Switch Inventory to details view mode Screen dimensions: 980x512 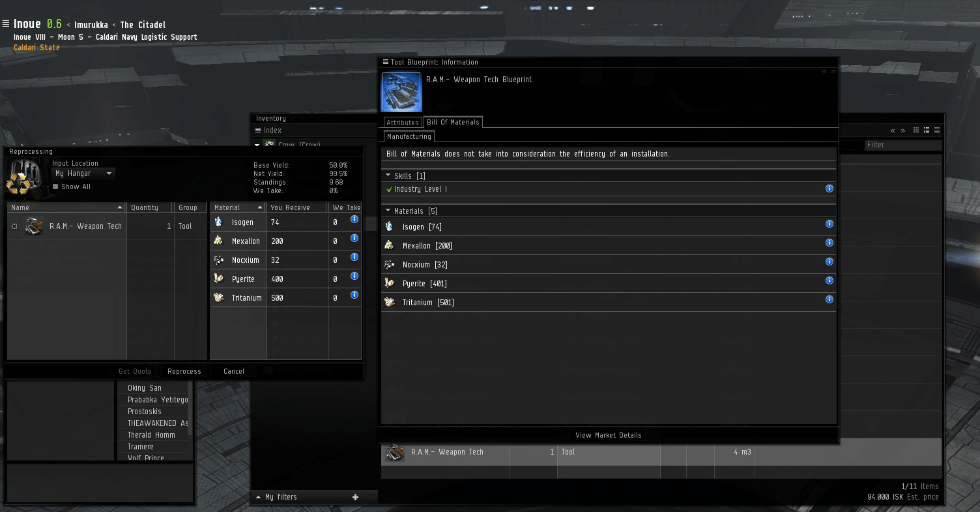[x=927, y=130]
